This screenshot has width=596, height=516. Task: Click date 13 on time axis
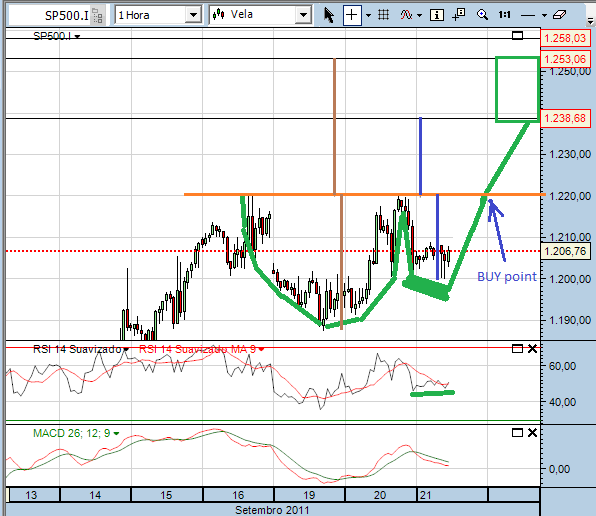31,495
